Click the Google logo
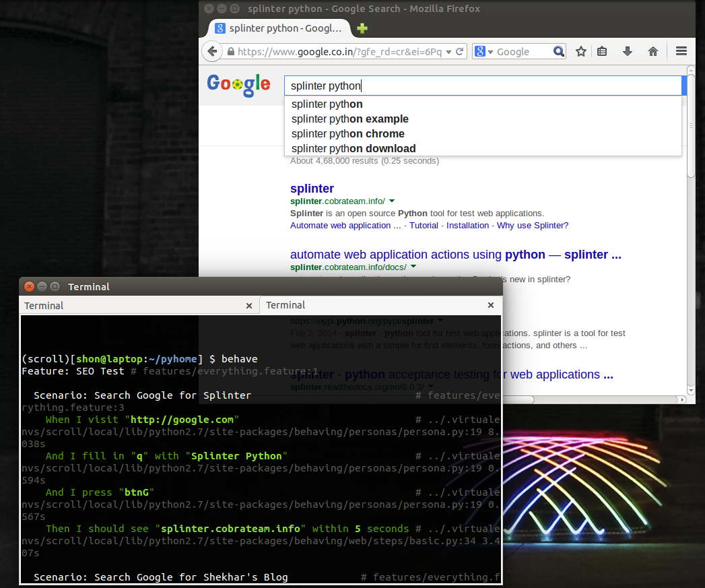Screen dimensions: 705x588 [x=238, y=84]
